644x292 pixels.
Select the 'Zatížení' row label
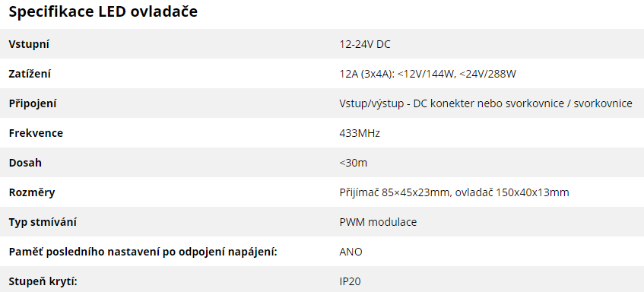tap(30, 74)
